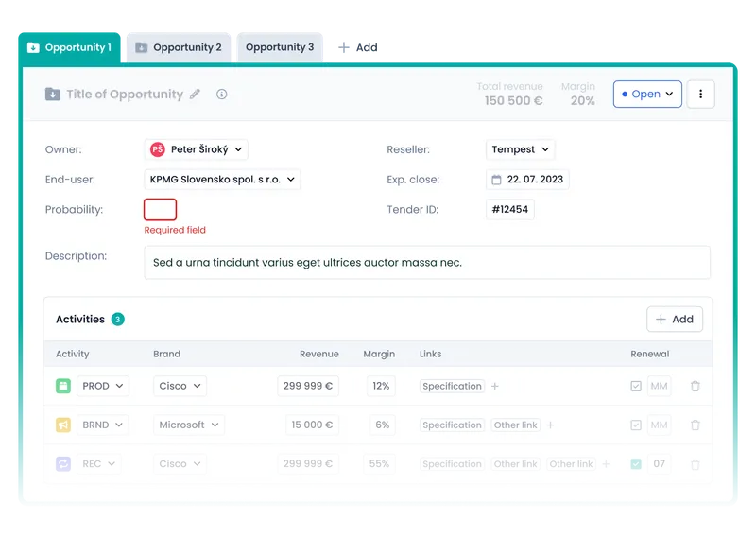Open the Microsoft brand dropdown
Image resolution: width=756 pixels, height=538 pixels.
pos(189,425)
